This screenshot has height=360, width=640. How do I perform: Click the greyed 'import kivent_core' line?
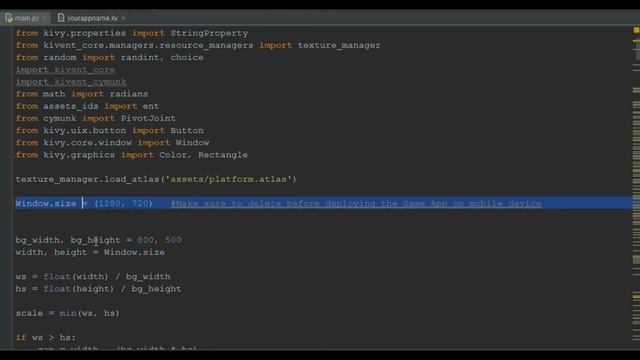[65, 70]
